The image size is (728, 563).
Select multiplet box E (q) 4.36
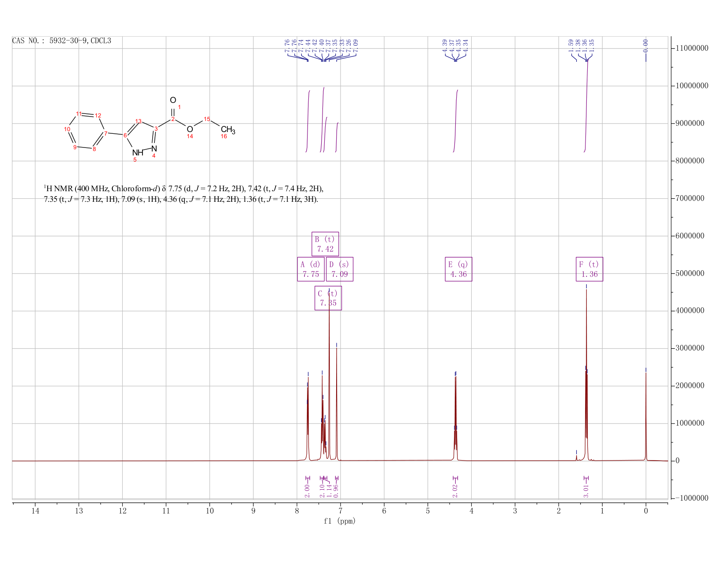458,269
